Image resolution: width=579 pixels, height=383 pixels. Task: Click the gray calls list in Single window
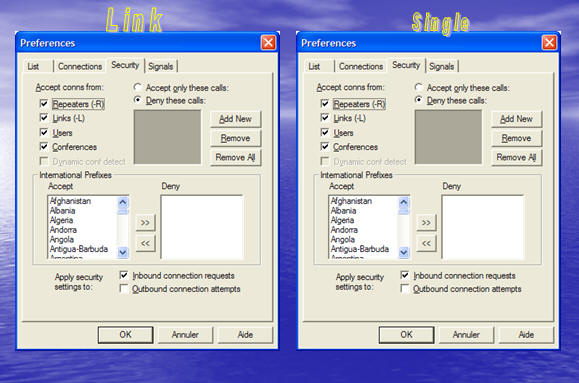[x=448, y=137]
